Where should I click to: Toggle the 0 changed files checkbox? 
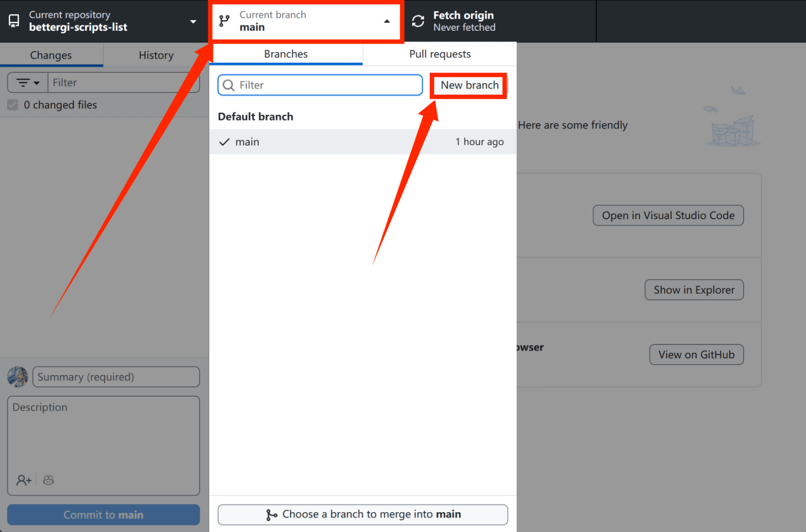click(13, 105)
